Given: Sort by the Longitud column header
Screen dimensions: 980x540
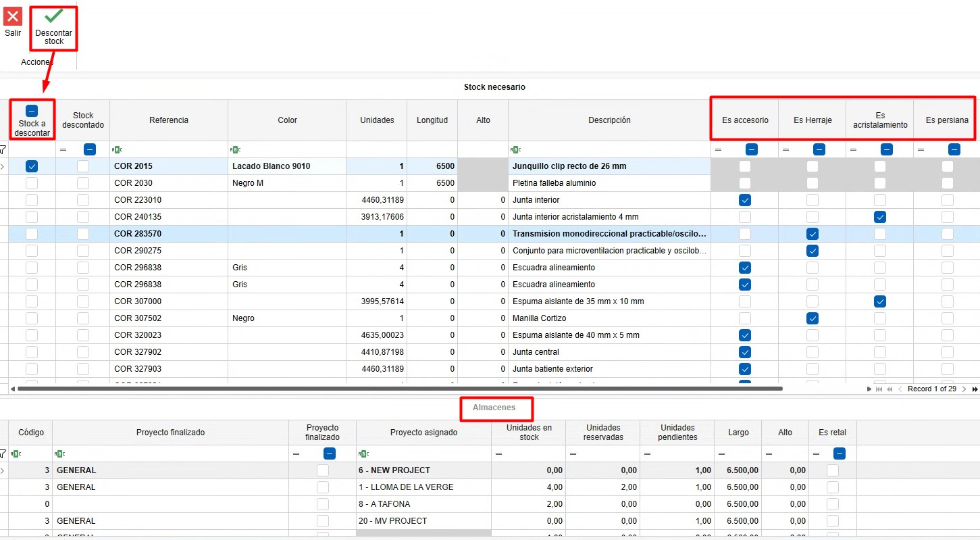Looking at the screenshot, I should point(432,120).
